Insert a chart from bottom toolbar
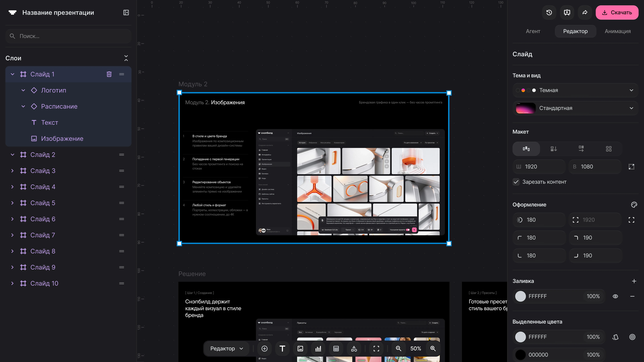Image resolution: width=644 pixels, height=362 pixels. click(x=318, y=348)
